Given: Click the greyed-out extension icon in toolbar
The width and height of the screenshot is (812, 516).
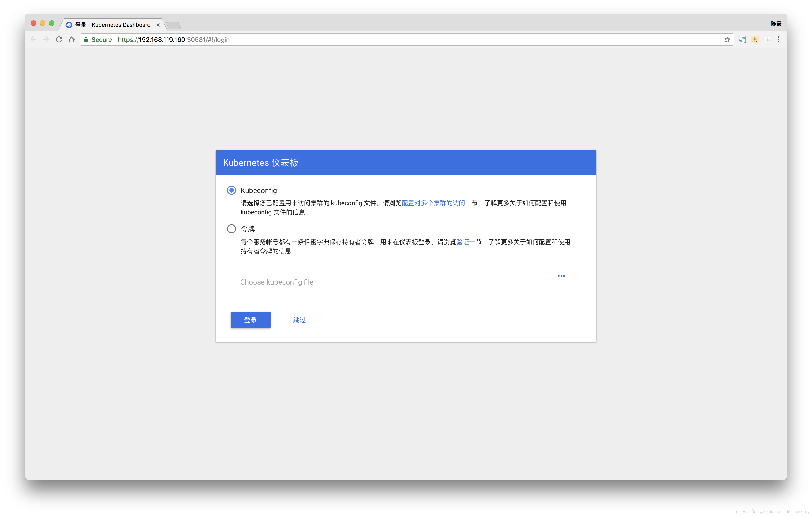Looking at the screenshot, I should [768, 39].
